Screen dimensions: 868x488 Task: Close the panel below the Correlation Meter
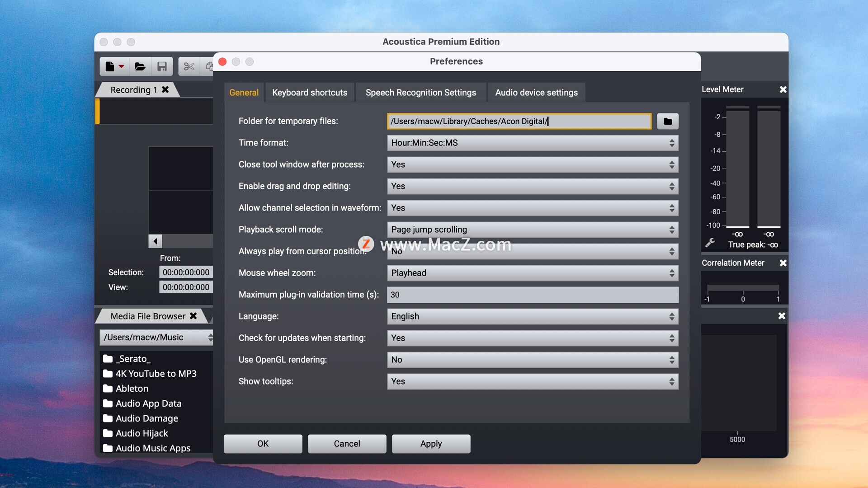click(x=782, y=316)
